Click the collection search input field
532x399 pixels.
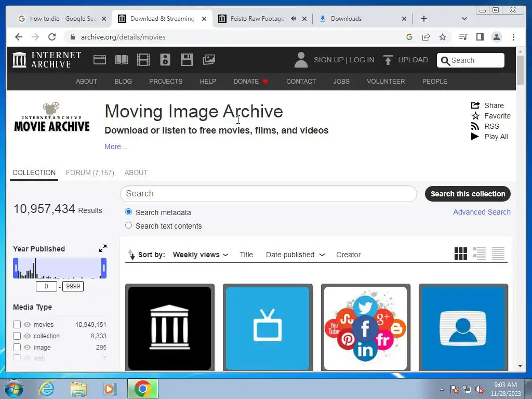pos(269,194)
